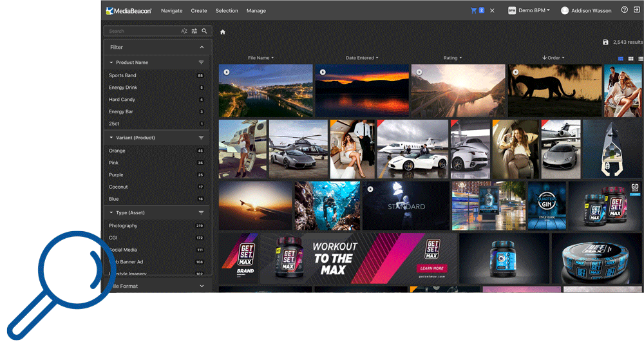Viewport: 644px width, 347px height.
Task: Expand the File Format panel
Action: coord(202,286)
